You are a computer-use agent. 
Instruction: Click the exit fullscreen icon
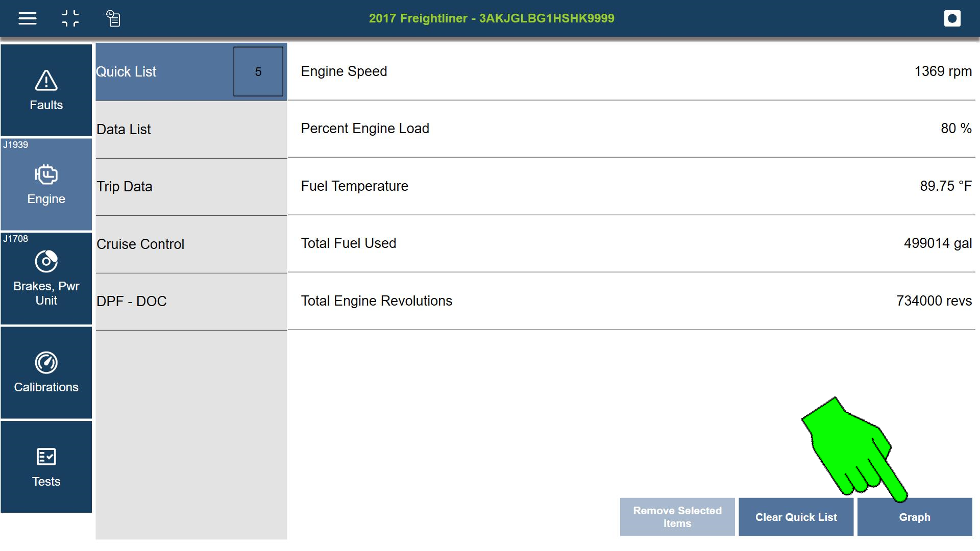tap(70, 19)
